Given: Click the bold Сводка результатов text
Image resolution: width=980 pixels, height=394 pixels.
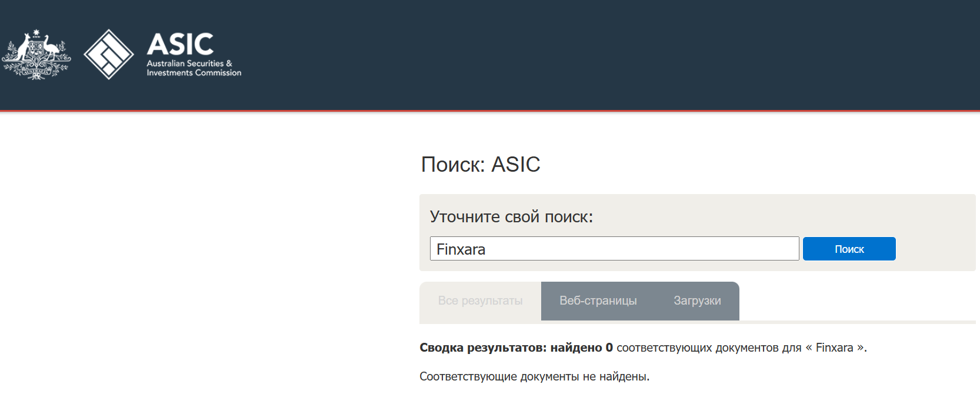Looking at the screenshot, I should point(482,348).
